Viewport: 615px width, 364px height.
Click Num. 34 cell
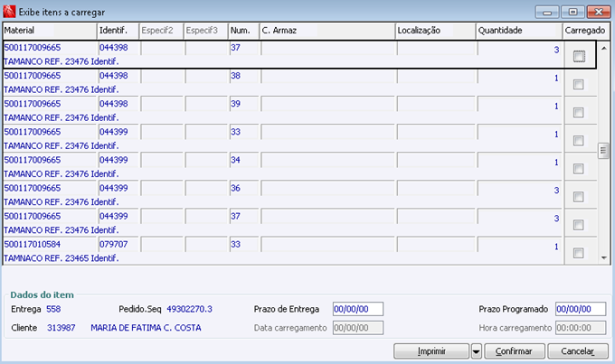click(x=244, y=160)
